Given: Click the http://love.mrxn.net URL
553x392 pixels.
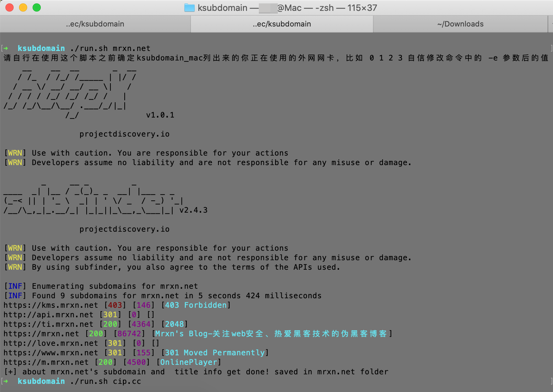Looking at the screenshot, I should (x=51, y=343).
